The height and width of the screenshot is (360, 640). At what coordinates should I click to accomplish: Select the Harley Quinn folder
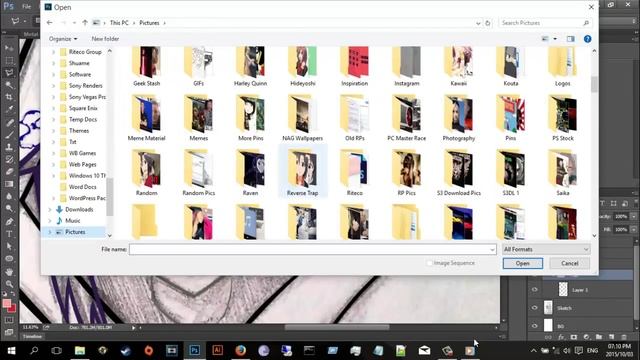click(x=250, y=65)
